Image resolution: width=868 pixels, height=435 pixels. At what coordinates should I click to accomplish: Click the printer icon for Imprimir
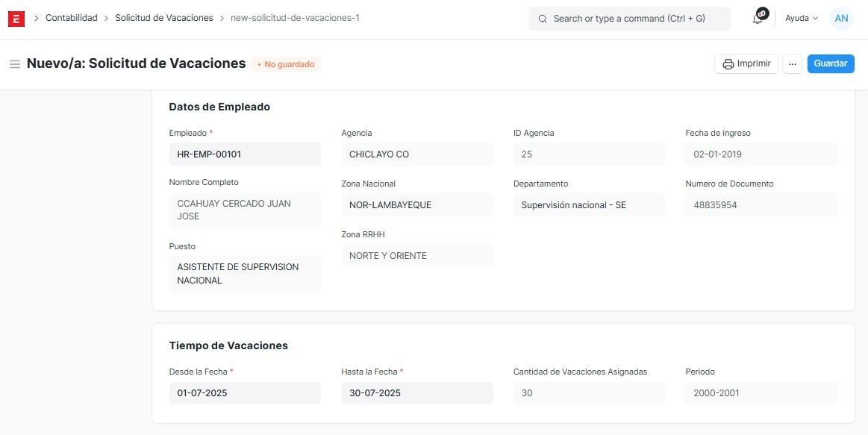(728, 64)
